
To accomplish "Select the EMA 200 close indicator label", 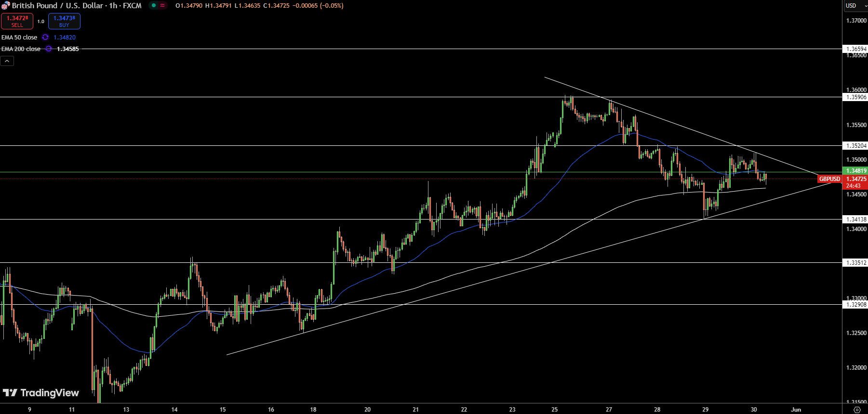I will click(x=21, y=49).
